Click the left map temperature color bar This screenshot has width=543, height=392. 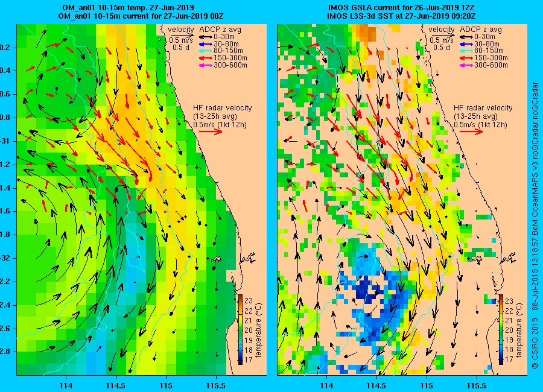click(x=240, y=329)
